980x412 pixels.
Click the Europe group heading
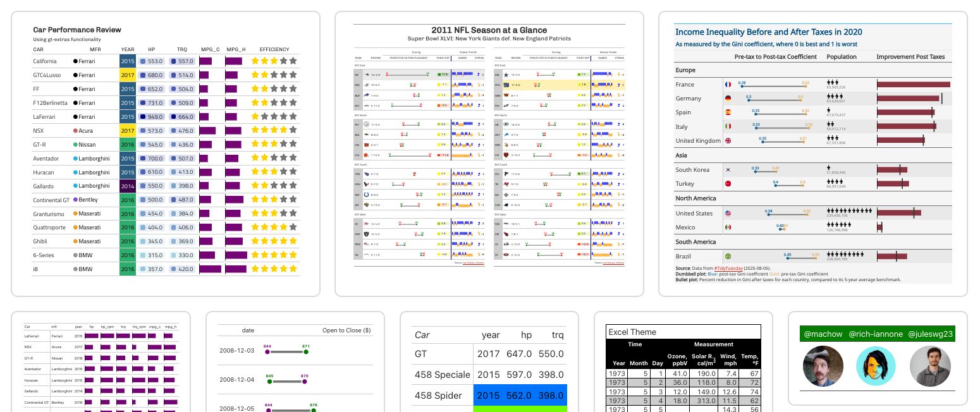coord(685,70)
